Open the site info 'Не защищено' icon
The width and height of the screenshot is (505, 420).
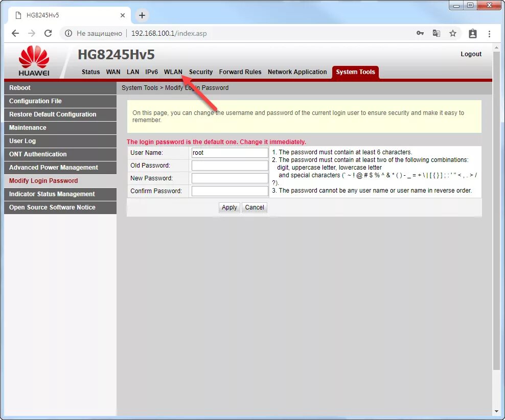pyautogui.click(x=68, y=34)
